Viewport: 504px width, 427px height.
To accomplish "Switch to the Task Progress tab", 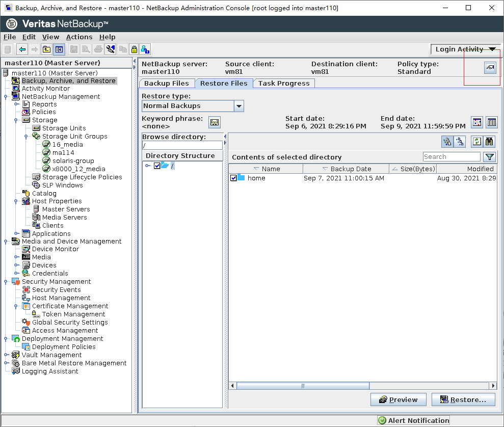I will pos(283,84).
